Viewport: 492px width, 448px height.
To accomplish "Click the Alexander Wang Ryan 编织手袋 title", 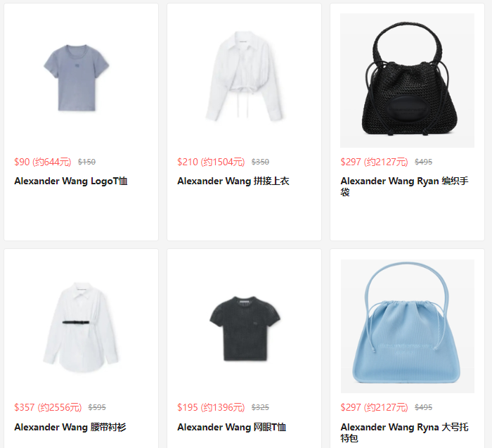I will click(x=404, y=186).
